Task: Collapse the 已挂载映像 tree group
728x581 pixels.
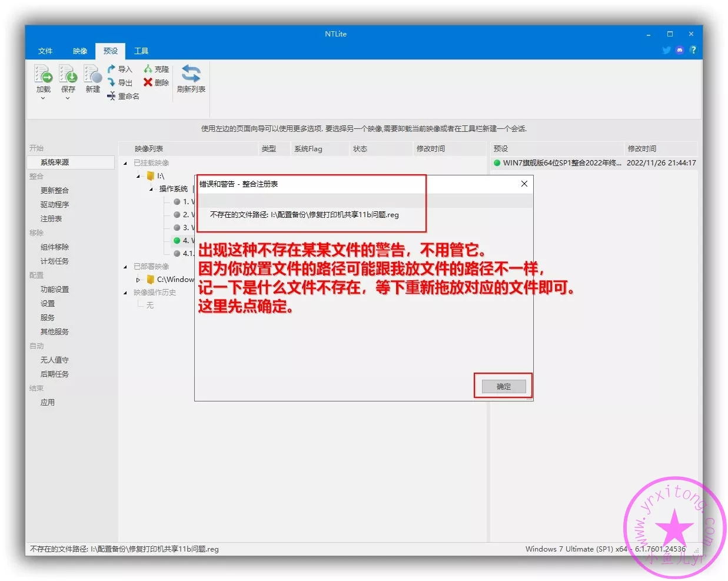Action: point(125,164)
